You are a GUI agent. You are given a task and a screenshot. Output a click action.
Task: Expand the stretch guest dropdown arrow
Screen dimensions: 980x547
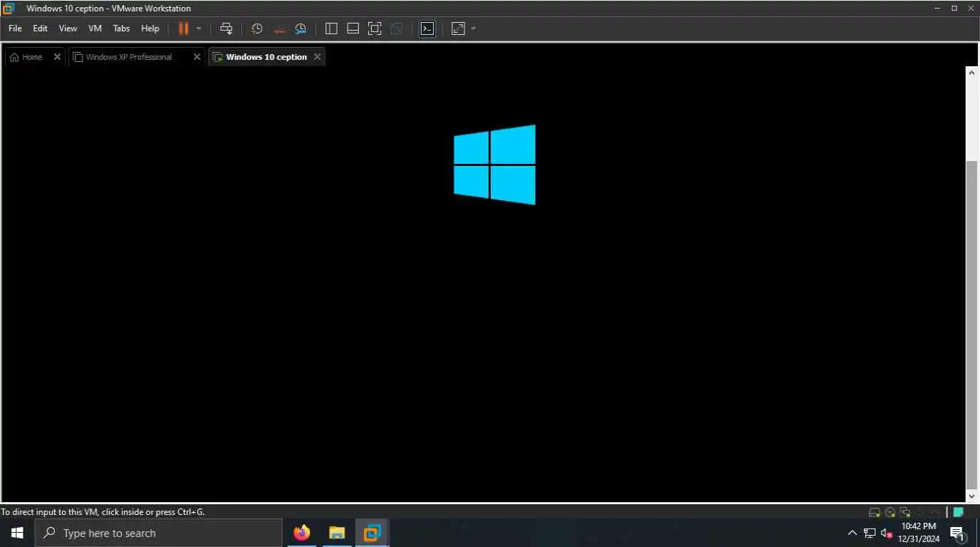(x=474, y=28)
